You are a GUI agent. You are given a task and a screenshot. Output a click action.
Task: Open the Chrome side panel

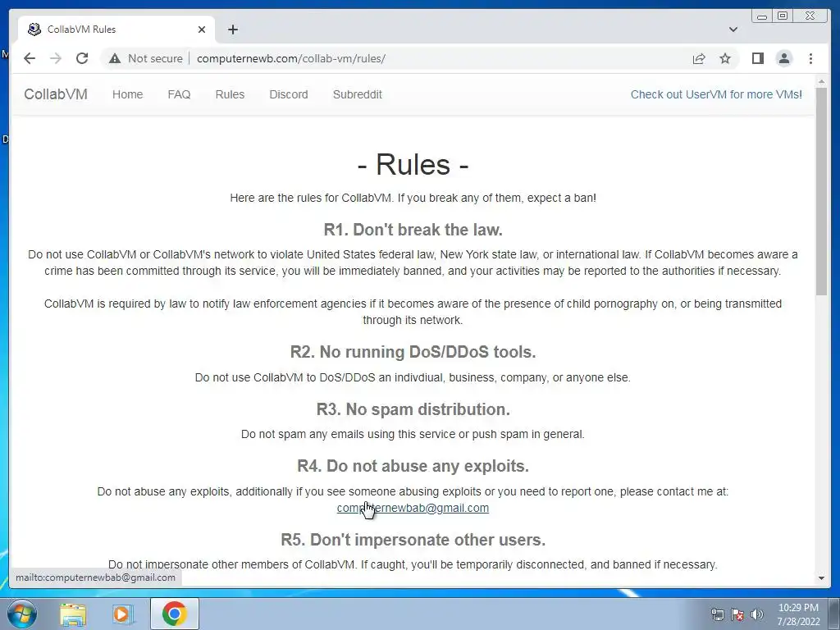pos(757,58)
